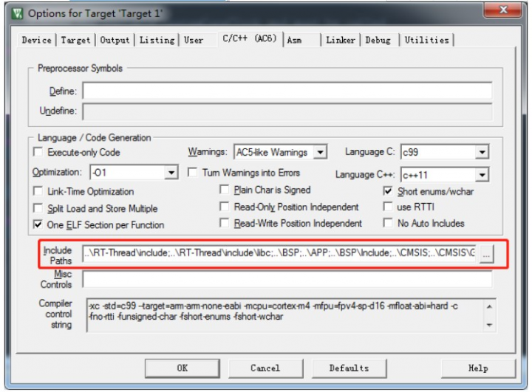
Task: Uncheck Short enums/wchar option
Action: tap(388, 190)
